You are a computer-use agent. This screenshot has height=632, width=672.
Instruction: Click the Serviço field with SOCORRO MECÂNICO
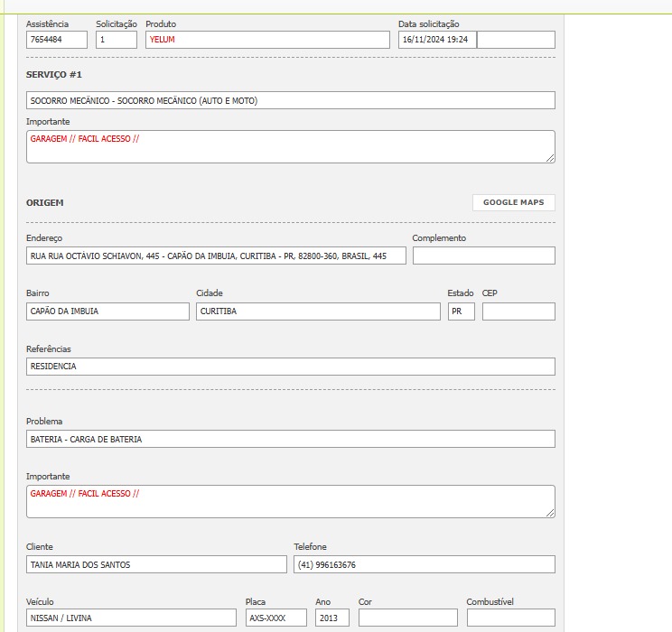pyautogui.click(x=290, y=100)
